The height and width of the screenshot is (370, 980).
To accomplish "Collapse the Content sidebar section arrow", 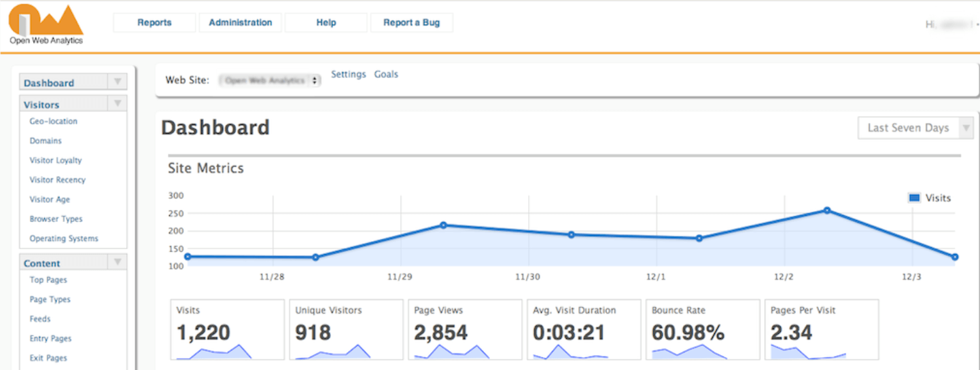I will tap(118, 262).
